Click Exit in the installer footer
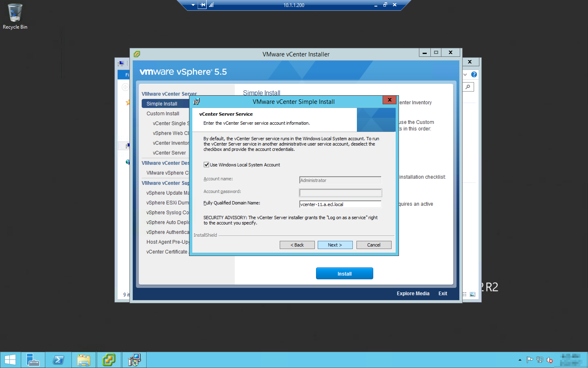The image size is (588, 368). point(443,294)
